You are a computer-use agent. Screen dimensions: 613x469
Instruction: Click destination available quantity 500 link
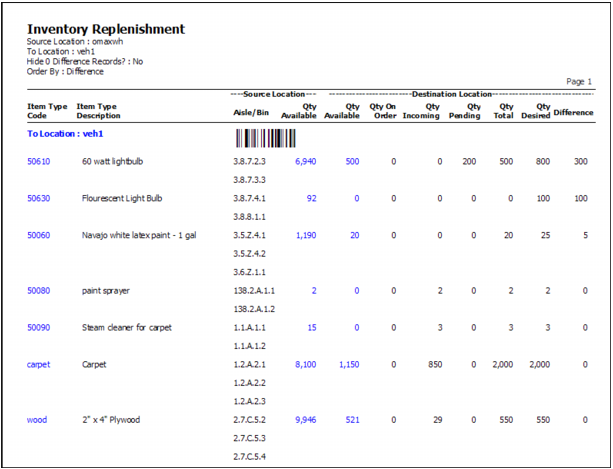351,160
